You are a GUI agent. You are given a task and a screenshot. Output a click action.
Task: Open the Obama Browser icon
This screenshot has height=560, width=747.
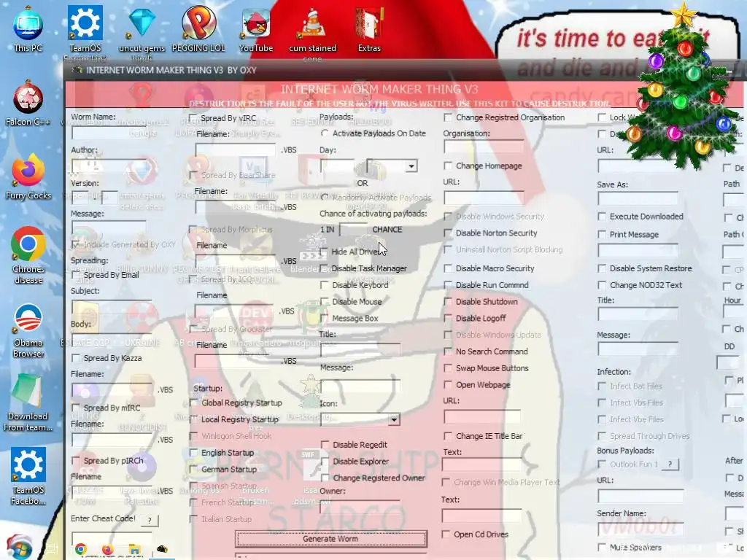tap(28, 330)
